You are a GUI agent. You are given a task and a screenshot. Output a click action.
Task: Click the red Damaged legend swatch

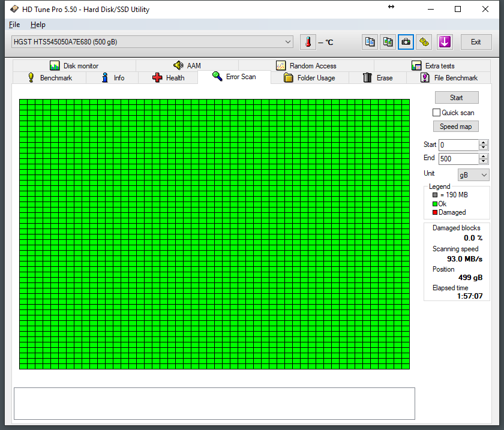tap(435, 212)
